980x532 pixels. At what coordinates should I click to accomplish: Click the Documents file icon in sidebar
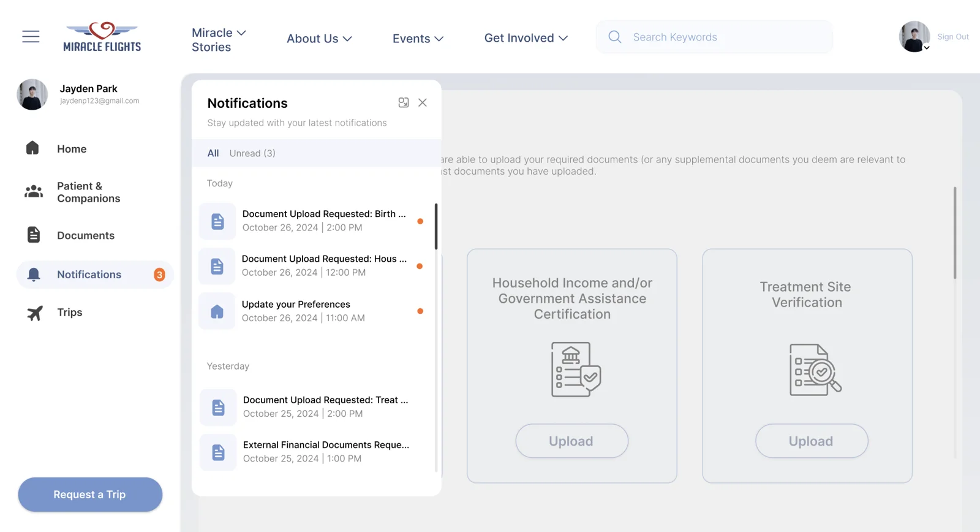tap(34, 235)
